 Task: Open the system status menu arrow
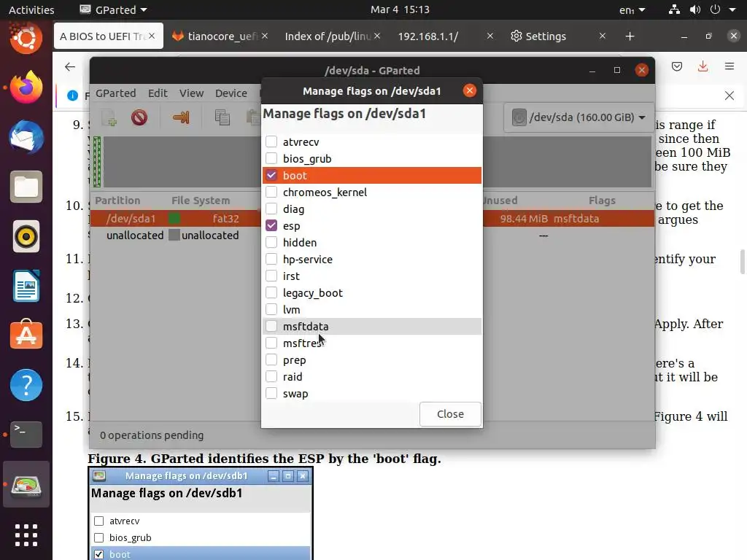click(732, 9)
